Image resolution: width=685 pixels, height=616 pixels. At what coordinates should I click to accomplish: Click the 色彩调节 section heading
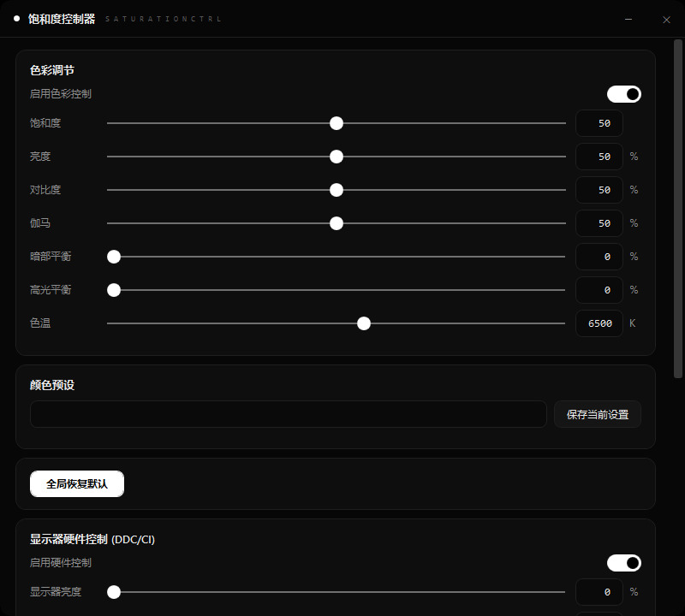pos(52,70)
